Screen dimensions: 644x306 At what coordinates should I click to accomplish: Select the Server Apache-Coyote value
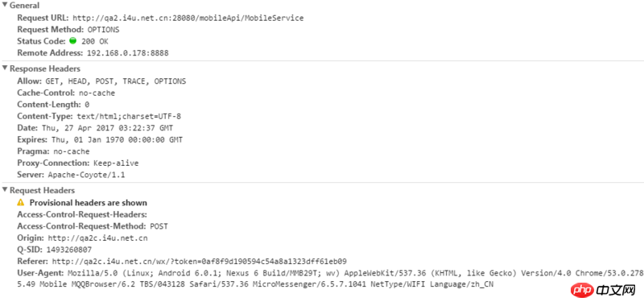(x=87, y=175)
